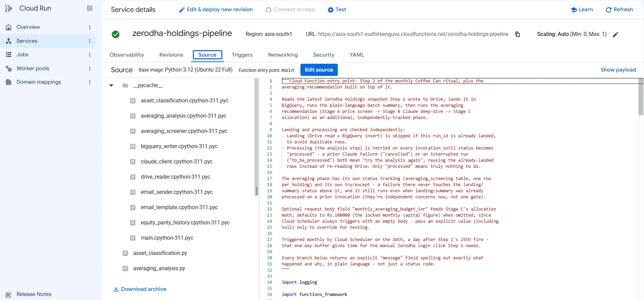Click the file tree vertical scrollbar

click(257, 137)
